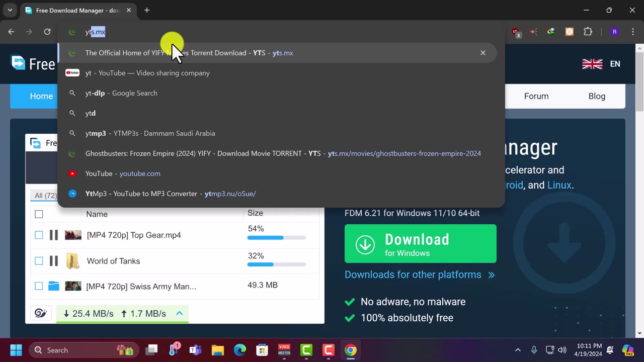
Task: Open Voicemeeter from the taskbar
Action: pos(284,350)
